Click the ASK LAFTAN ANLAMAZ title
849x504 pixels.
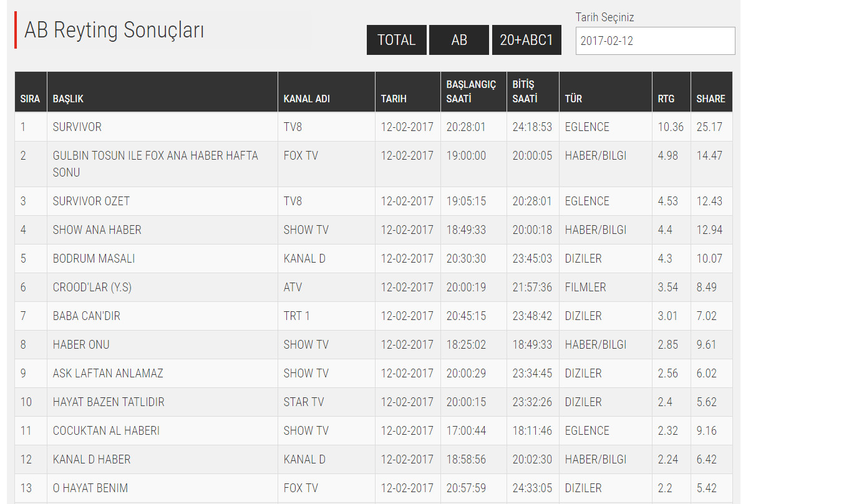click(x=107, y=374)
